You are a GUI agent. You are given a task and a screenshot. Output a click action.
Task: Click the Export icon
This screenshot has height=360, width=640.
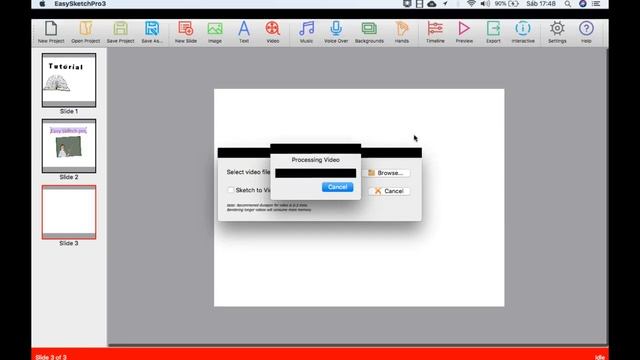(x=493, y=32)
